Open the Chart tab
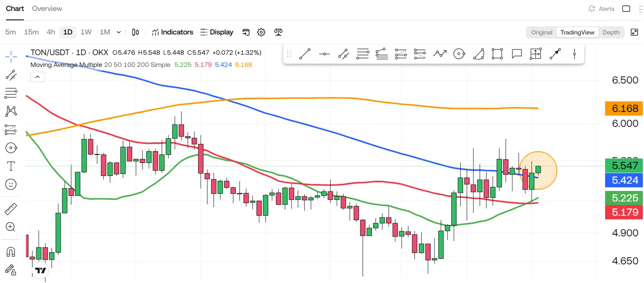This screenshot has width=644, height=283. [x=15, y=9]
